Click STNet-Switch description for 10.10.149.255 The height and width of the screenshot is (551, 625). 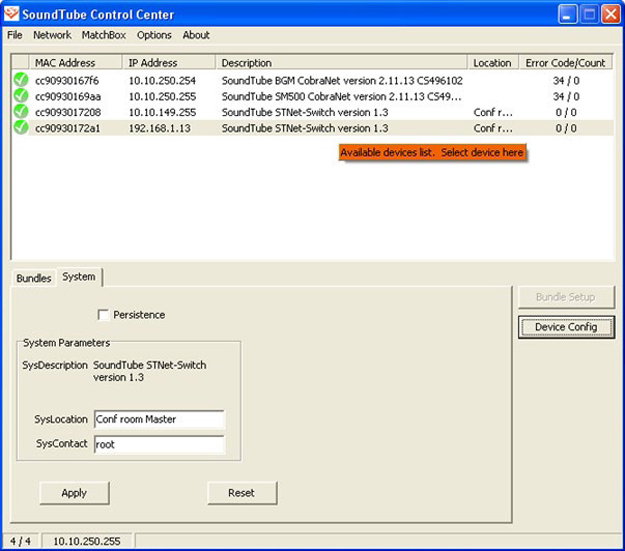coord(305,112)
